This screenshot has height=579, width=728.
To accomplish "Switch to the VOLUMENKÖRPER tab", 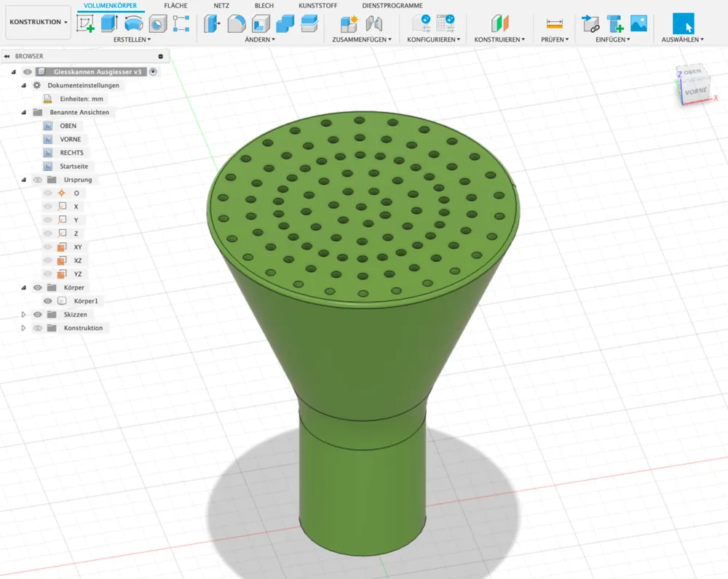I will [110, 6].
